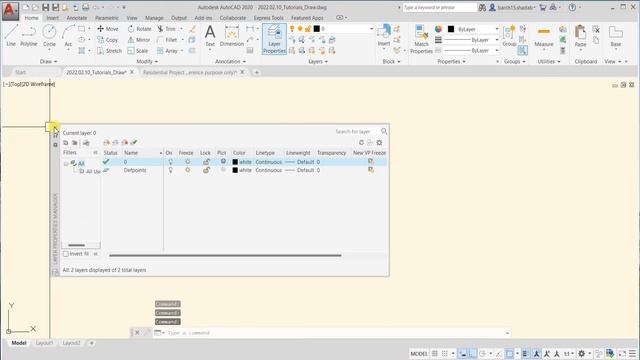Open the AutoCAD application menu button

coord(10,11)
